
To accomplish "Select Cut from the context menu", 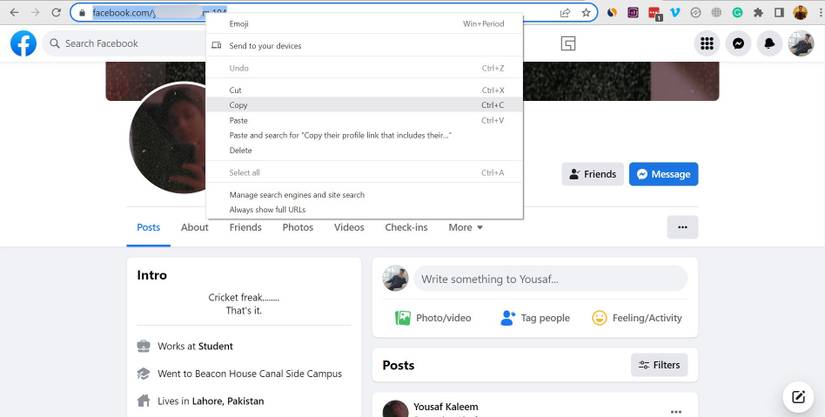I will click(365, 90).
